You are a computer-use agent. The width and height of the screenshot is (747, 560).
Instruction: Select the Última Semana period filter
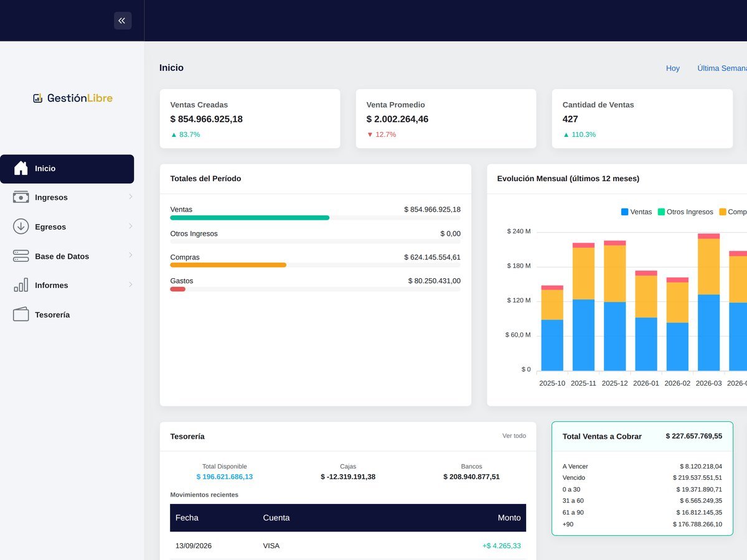coord(722,68)
